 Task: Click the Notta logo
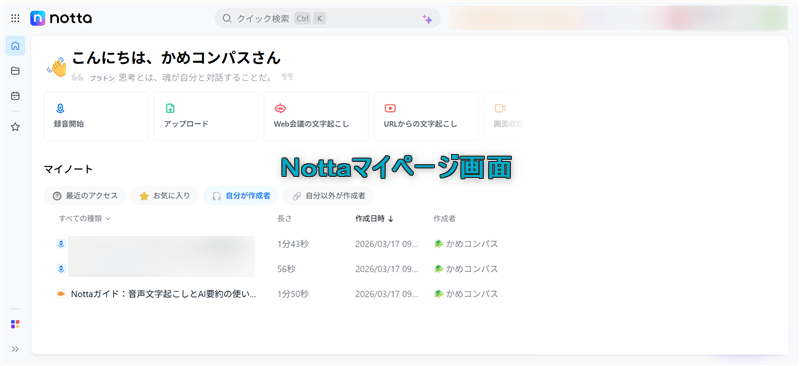61,18
